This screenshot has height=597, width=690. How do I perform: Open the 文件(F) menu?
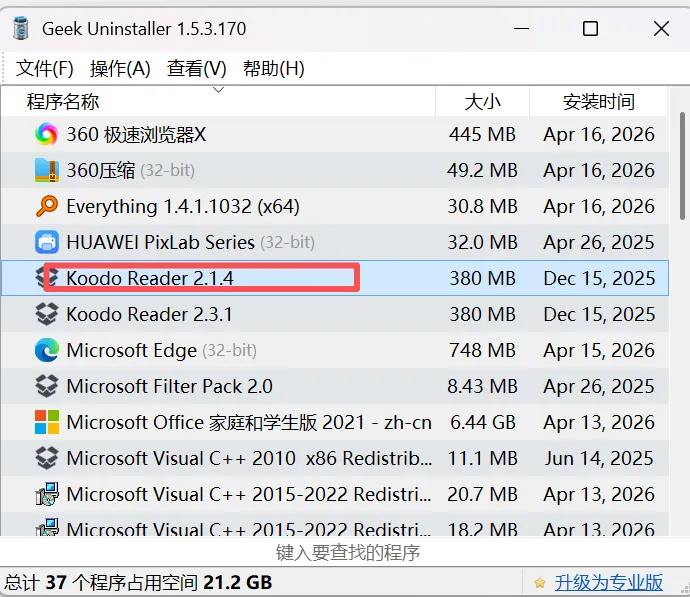point(44,69)
